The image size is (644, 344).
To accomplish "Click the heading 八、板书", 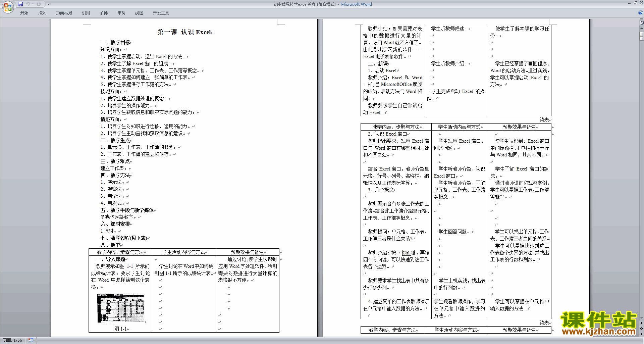I will 110,245.
